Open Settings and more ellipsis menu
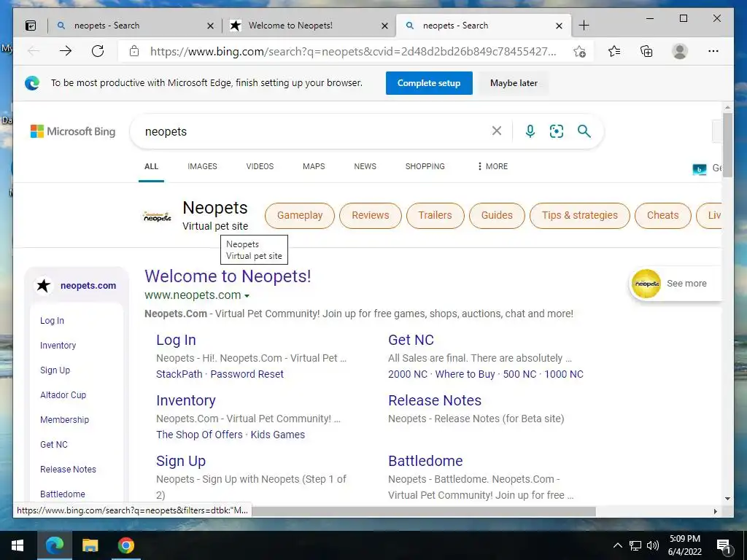The width and height of the screenshot is (747, 560). 713,51
